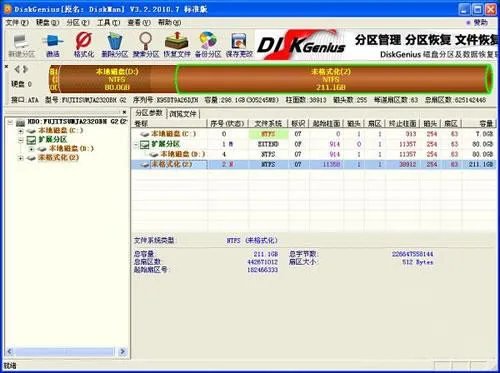Click the left panel horizontal scrollbar right arrow
This screenshot has height=373, width=500.
pos(122,351)
